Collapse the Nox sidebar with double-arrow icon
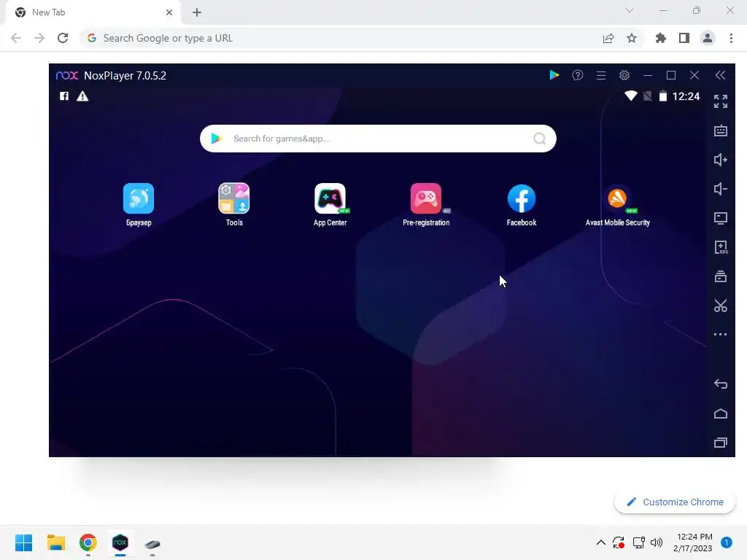Viewport: 747px width, 560px height. point(720,75)
